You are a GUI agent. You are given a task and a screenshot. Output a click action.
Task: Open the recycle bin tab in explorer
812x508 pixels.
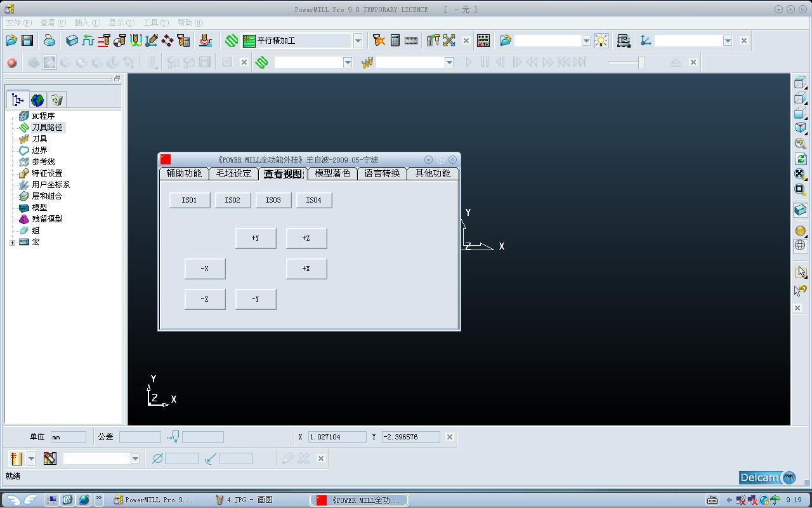click(x=57, y=100)
